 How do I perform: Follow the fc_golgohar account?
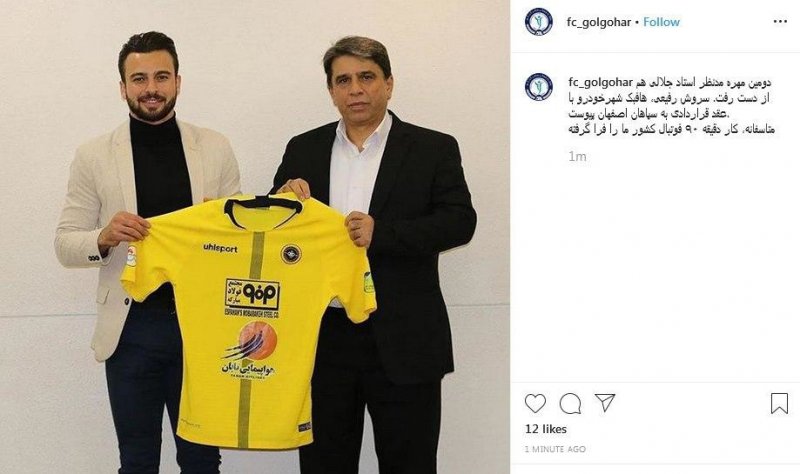pyautogui.click(x=661, y=22)
